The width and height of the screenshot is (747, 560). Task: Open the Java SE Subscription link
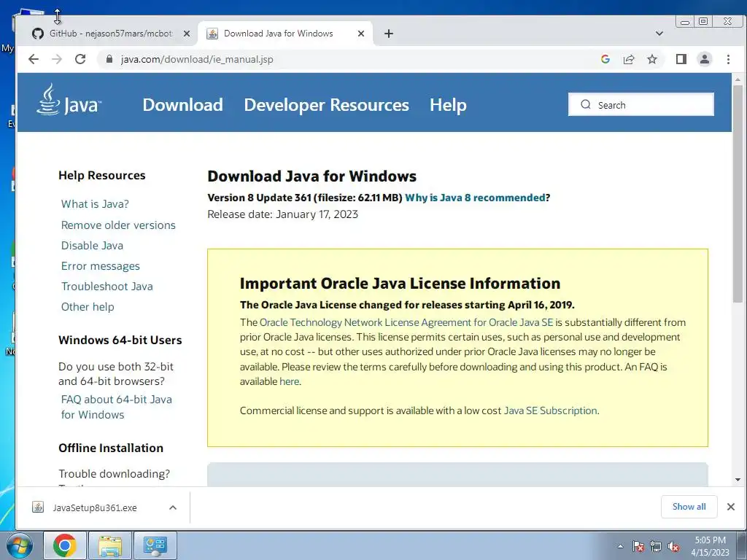pyautogui.click(x=551, y=411)
